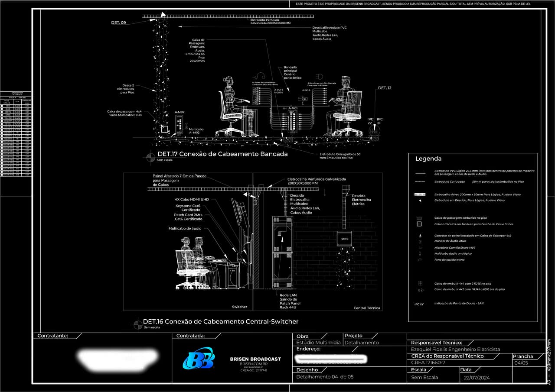Select the 'Detalhamento 04 de 05' Desenho value

pos(325,377)
